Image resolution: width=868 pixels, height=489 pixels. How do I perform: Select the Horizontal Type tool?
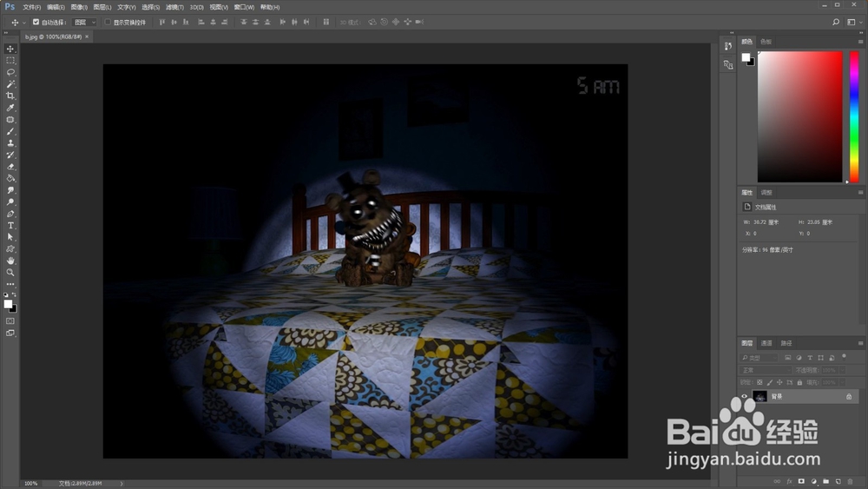coord(10,226)
